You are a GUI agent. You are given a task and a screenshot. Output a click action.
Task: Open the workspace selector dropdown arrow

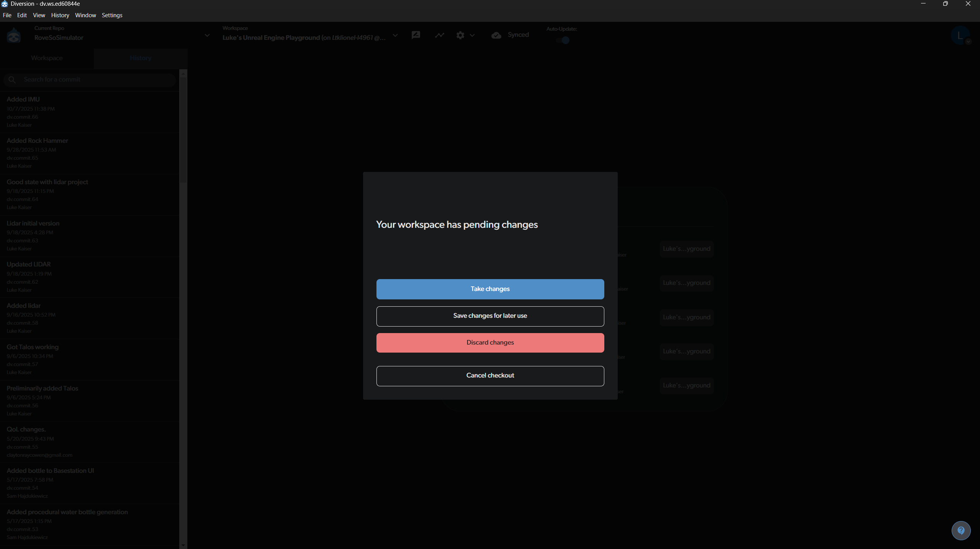pyautogui.click(x=395, y=36)
